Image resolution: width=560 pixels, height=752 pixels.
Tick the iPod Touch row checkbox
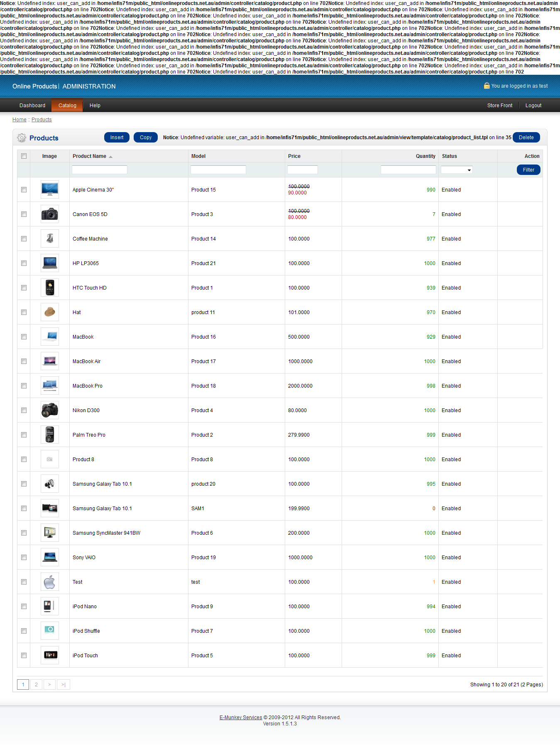click(x=24, y=656)
